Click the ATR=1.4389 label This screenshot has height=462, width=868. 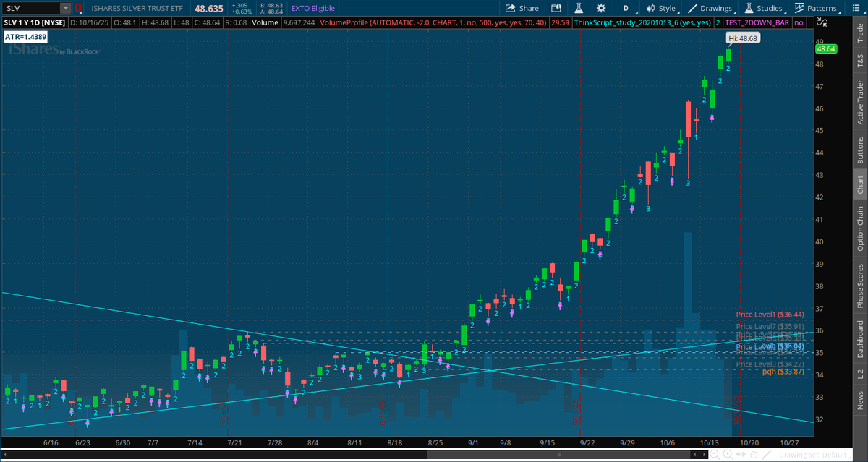[26, 37]
